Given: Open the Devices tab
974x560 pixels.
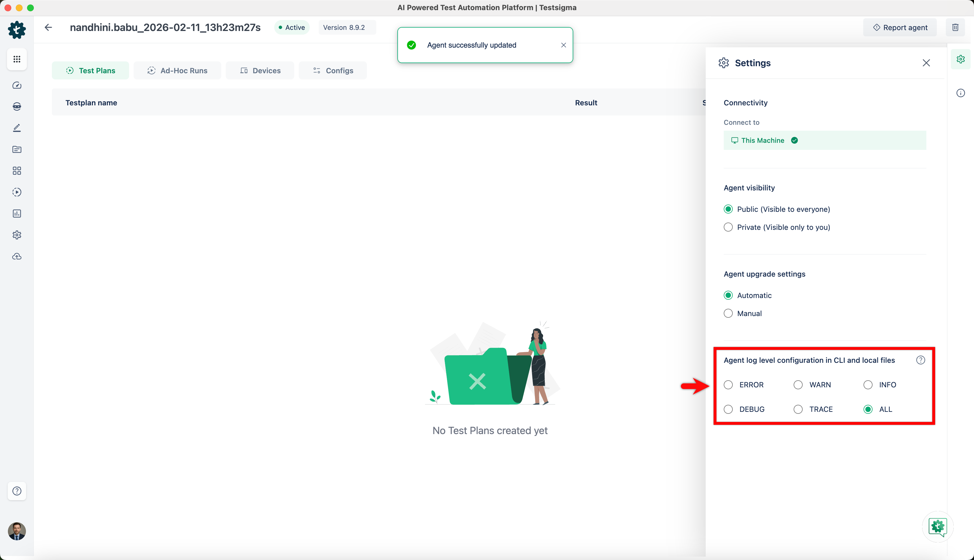Looking at the screenshot, I should tap(260, 71).
